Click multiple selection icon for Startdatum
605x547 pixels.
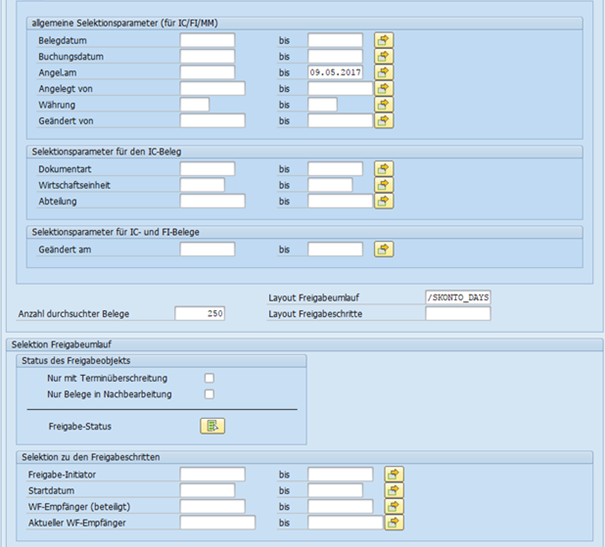click(x=395, y=490)
